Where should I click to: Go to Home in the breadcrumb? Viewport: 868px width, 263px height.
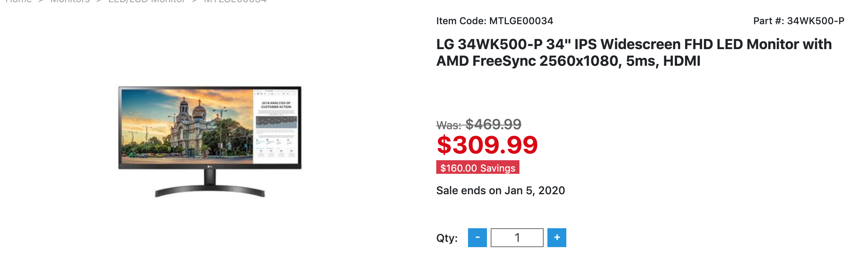point(18,1)
